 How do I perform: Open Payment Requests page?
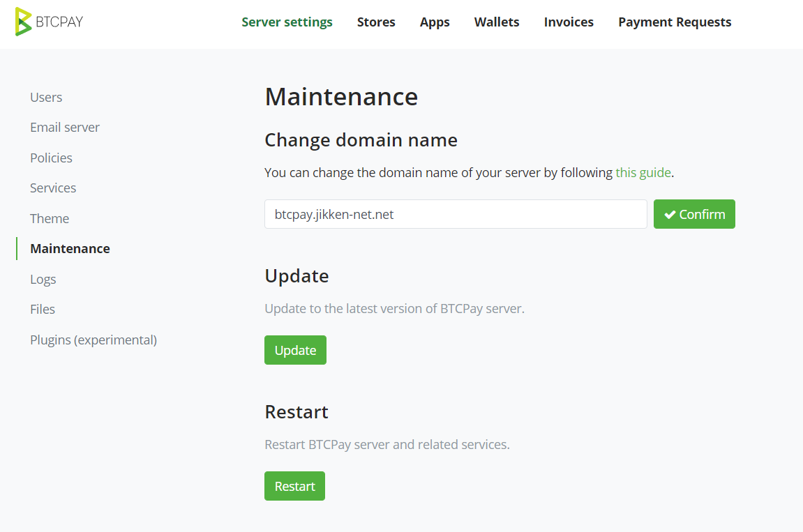click(x=675, y=22)
